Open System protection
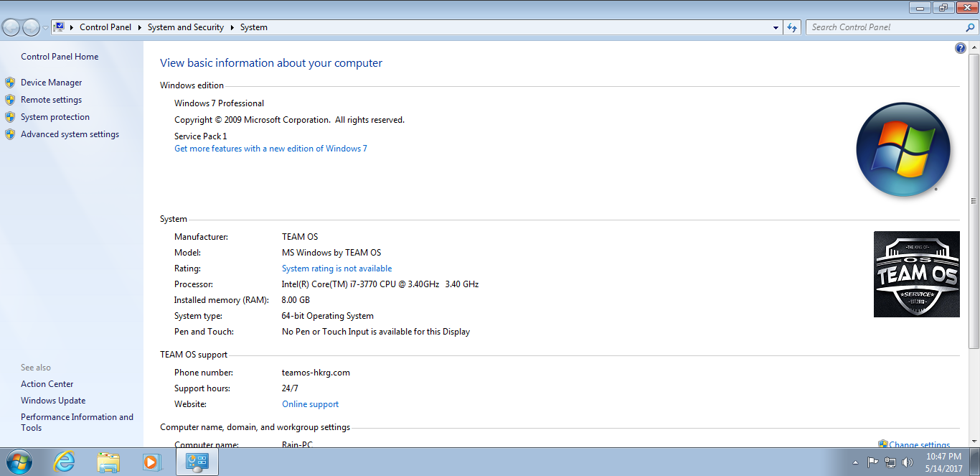980x476 pixels. [x=55, y=117]
